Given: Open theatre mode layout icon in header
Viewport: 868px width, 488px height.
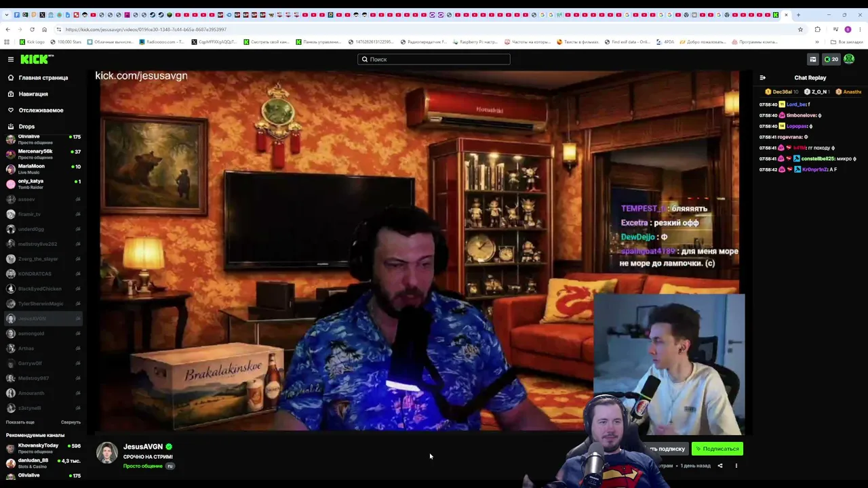Looking at the screenshot, I should pos(812,60).
